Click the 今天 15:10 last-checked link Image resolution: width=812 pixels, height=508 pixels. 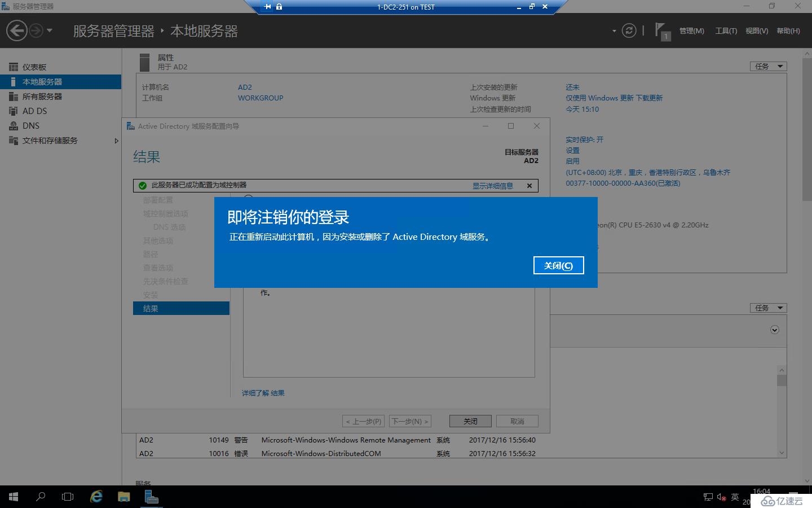pyautogui.click(x=582, y=110)
